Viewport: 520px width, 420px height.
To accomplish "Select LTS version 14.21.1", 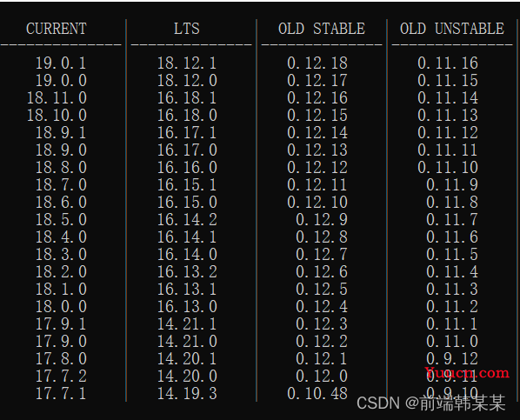I will tap(187, 323).
